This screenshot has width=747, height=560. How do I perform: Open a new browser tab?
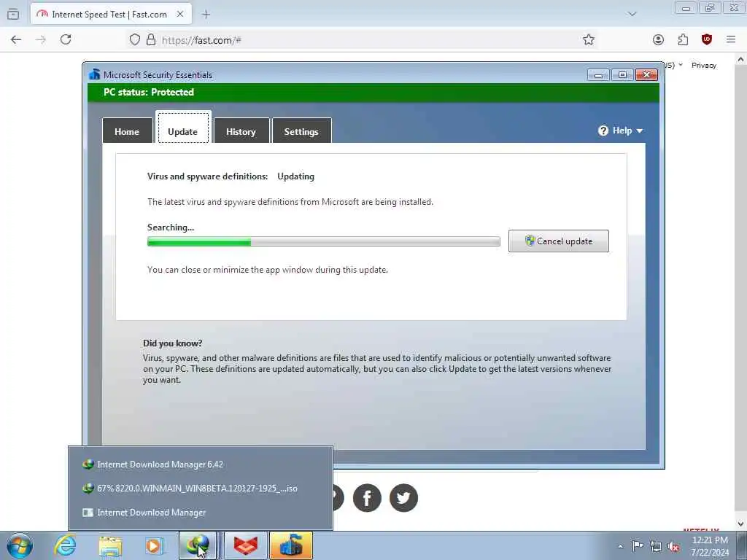pyautogui.click(x=206, y=15)
